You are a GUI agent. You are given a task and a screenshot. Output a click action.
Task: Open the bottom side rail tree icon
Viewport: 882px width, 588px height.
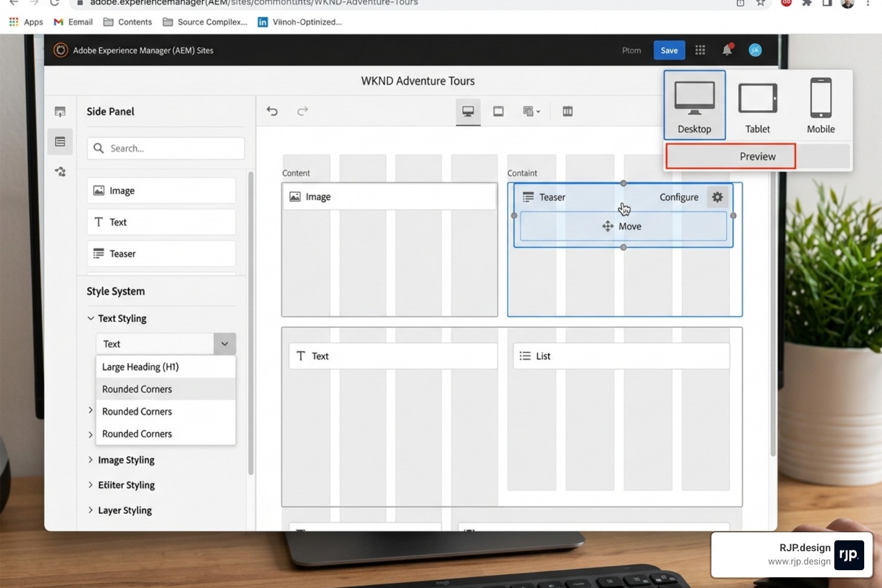point(60,172)
